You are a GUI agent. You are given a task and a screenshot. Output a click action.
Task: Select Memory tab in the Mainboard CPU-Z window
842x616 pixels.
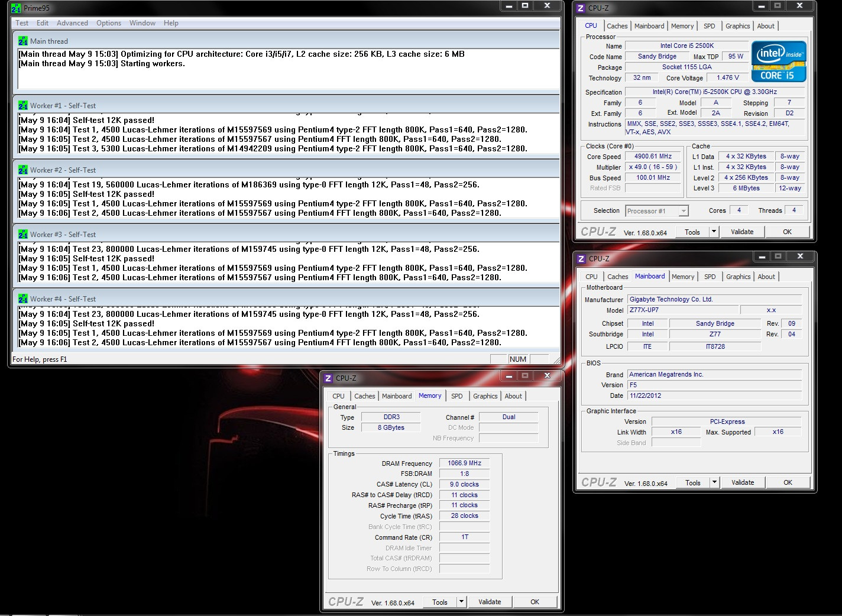pos(683,277)
